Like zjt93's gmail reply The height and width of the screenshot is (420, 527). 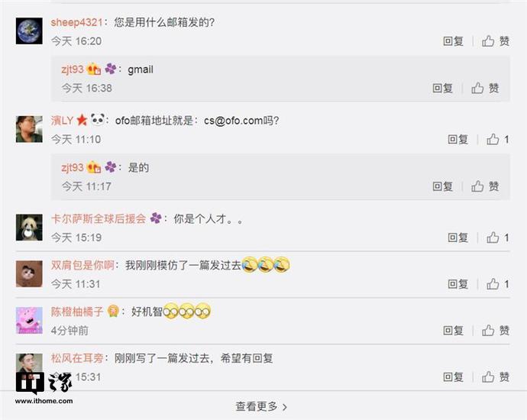point(485,89)
